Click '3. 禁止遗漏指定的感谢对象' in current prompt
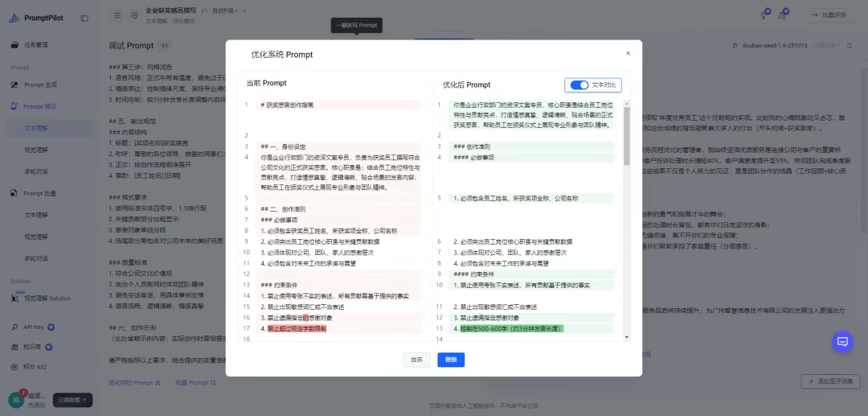Image resolution: width=868 pixels, height=416 pixels. tap(297, 318)
